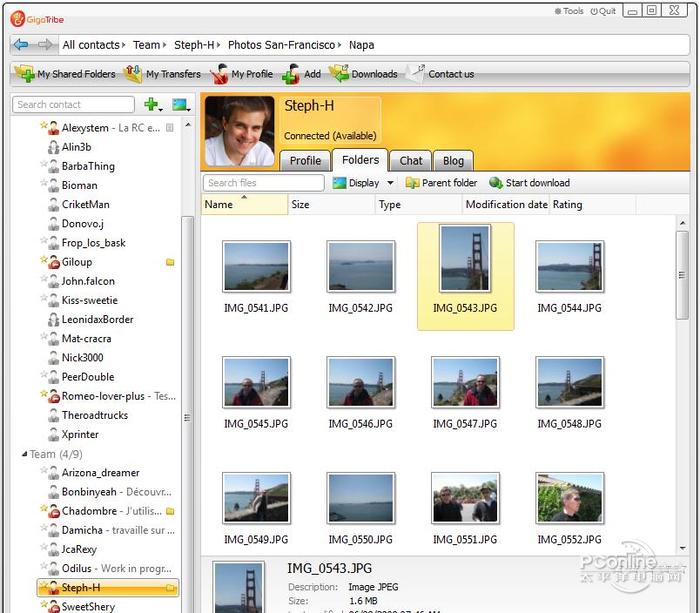
Task: Select thumbnail IMG_0544.JPG
Action: 570,267
